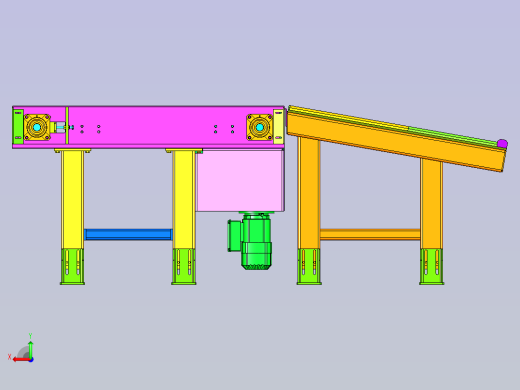Click the red X axis of the triad

pyautogui.click(x=21, y=360)
